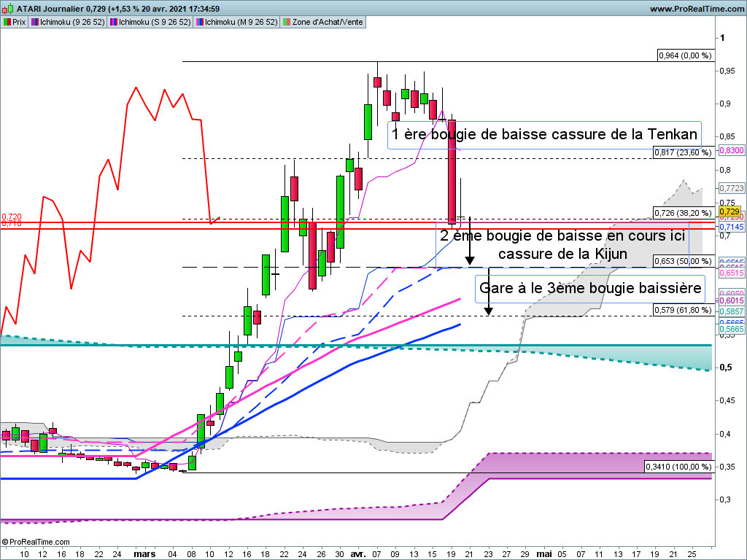Select the 0,579 (61,80 %) Fibonacci label

pos(683,310)
